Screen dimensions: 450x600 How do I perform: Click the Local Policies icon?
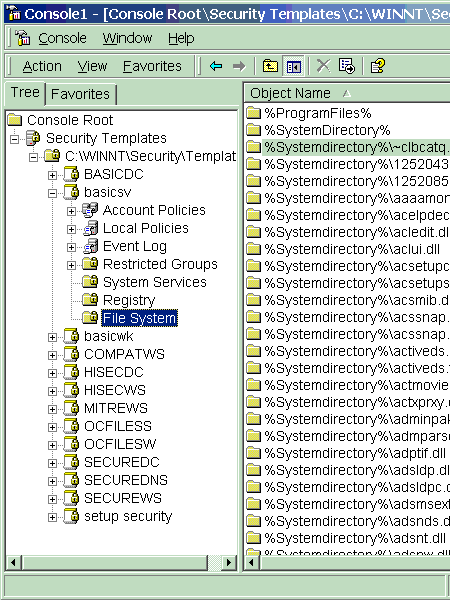click(90, 228)
